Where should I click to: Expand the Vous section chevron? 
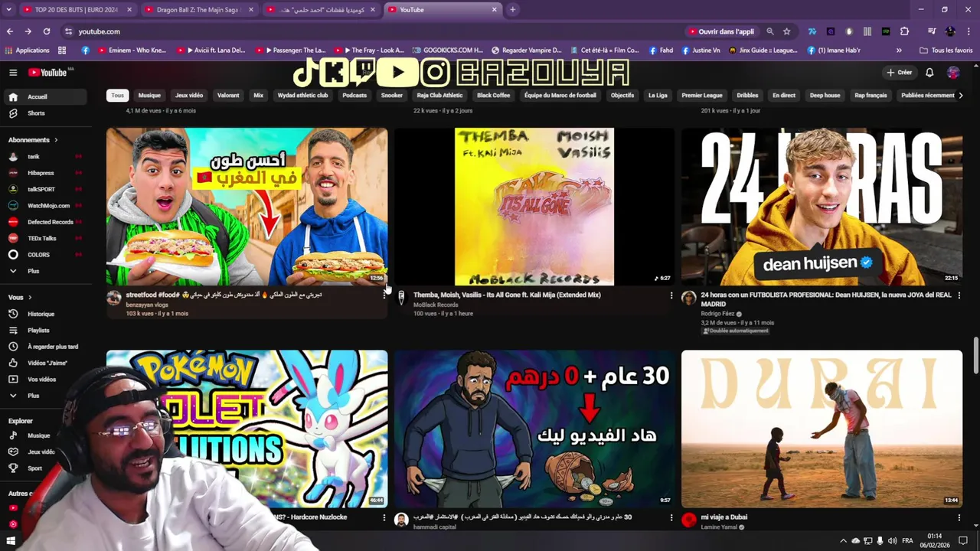30,297
